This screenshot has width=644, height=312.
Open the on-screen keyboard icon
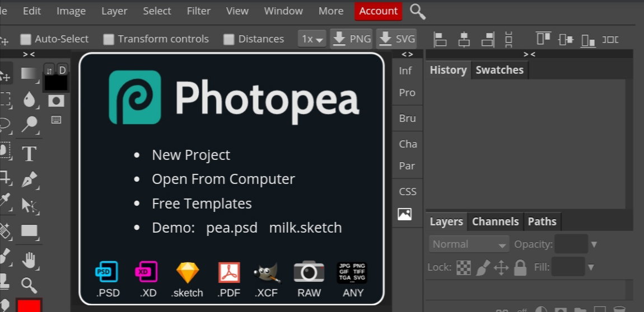click(x=56, y=119)
